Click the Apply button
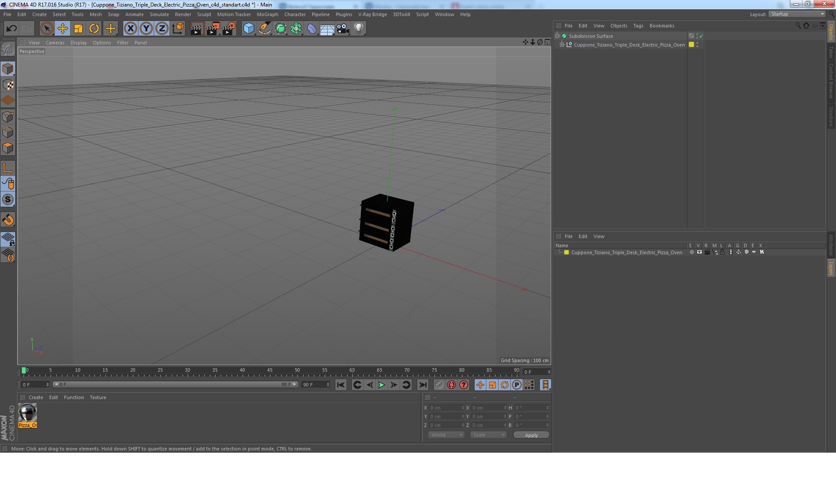The height and width of the screenshot is (504, 836). (x=531, y=435)
